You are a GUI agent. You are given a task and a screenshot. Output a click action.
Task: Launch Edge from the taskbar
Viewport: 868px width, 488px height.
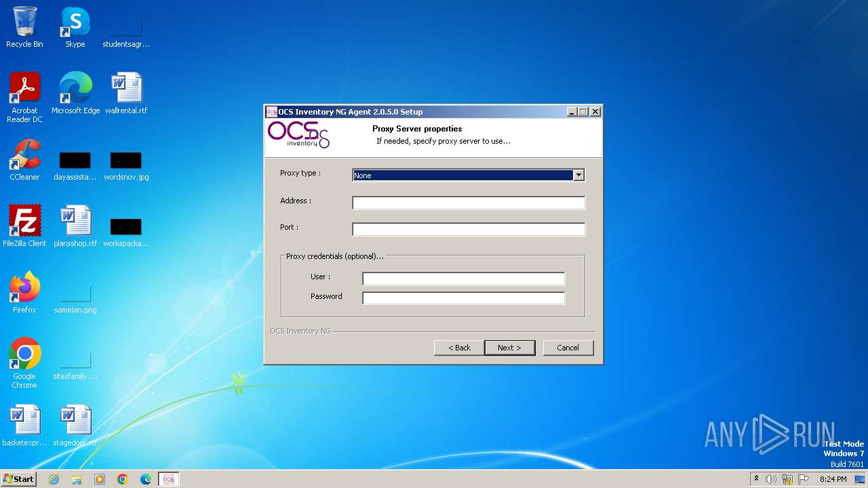point(146,479)
